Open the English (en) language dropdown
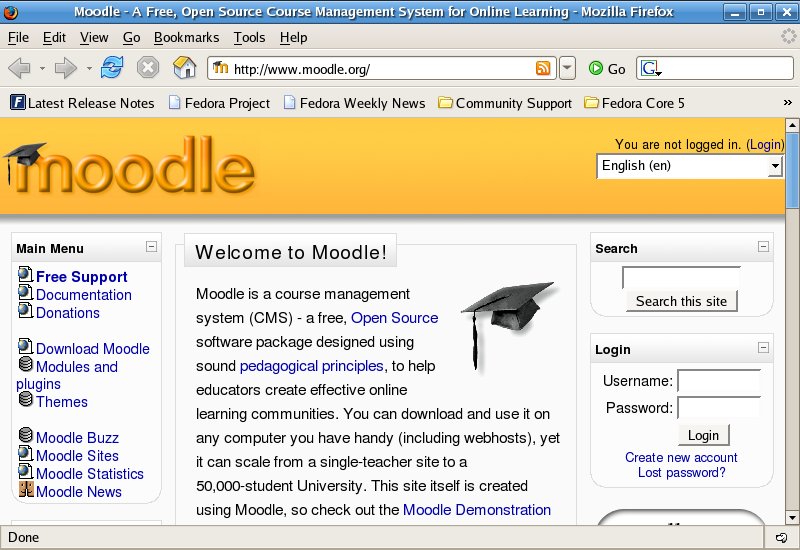This screenshot has height=550, width=800. [x=689, y=166]
